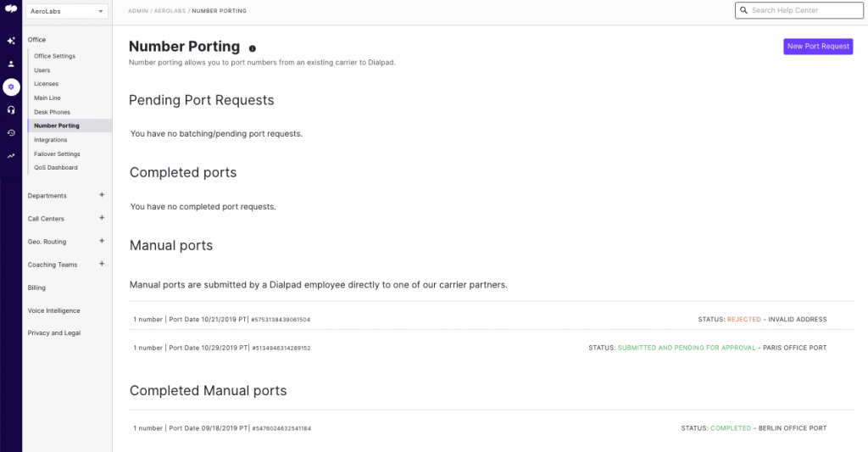Open the QoS Dashboard menu item
868x452 pixels.
(x=55, y=167)
